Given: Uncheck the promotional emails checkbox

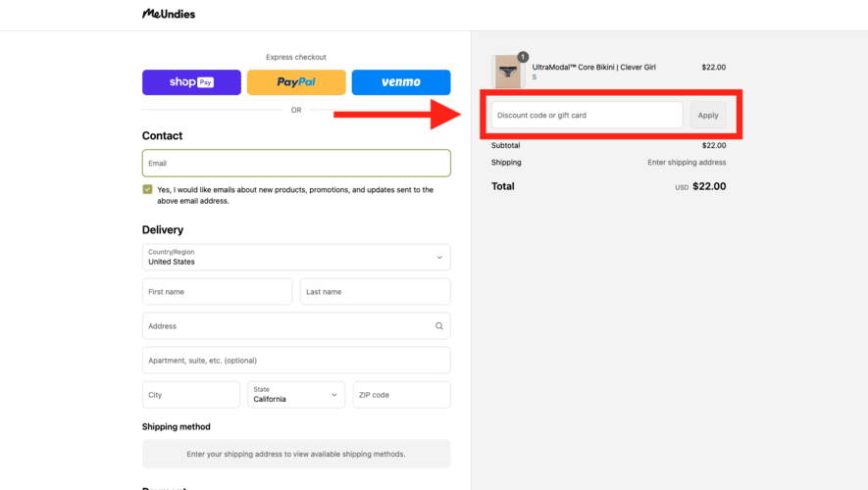Looking at the screenshot, I should (x=147, y=189).
